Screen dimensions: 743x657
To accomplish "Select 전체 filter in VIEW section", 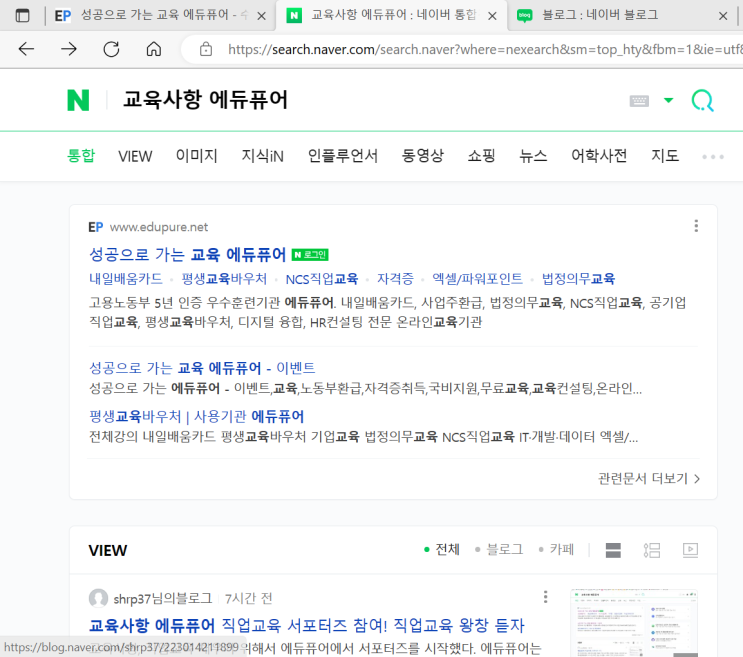I will coord(442,549).
